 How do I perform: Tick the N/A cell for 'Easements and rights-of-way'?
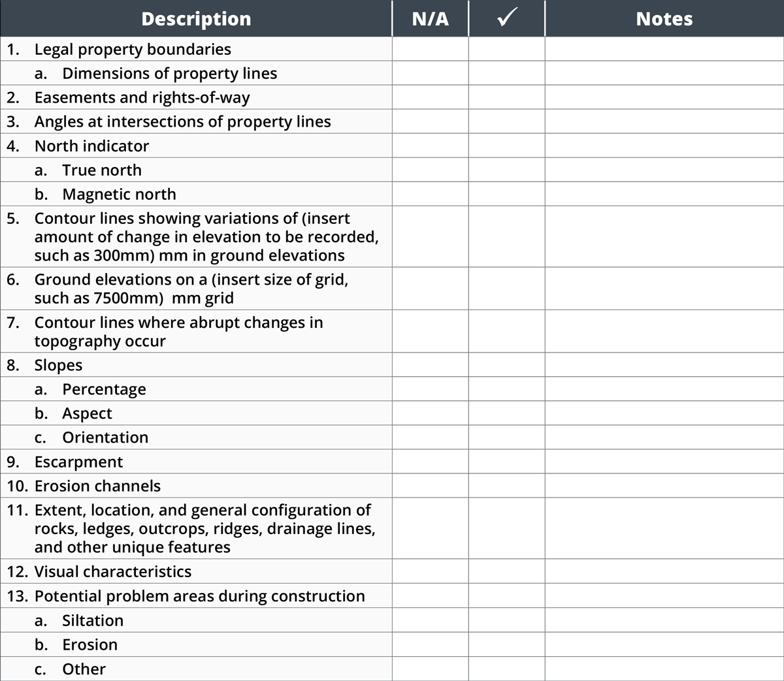tap(431, 97)
